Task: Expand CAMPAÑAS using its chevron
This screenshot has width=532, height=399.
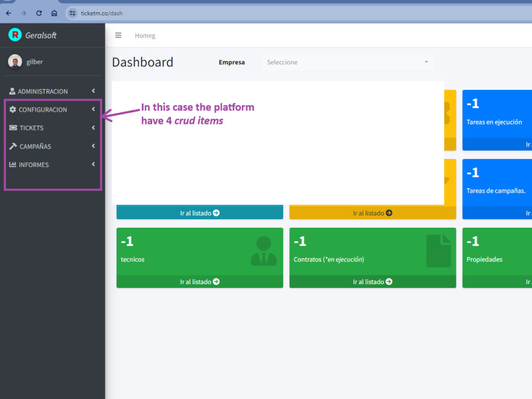Action: (x=93, y=146)
